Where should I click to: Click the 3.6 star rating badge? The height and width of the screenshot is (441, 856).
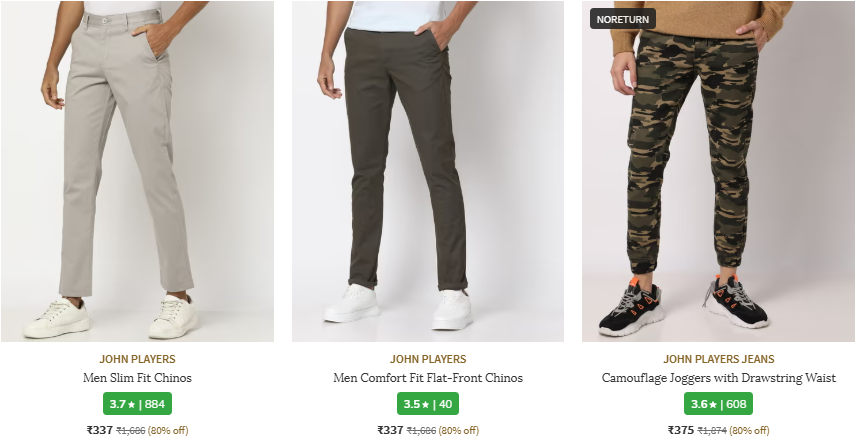point(718,404)
